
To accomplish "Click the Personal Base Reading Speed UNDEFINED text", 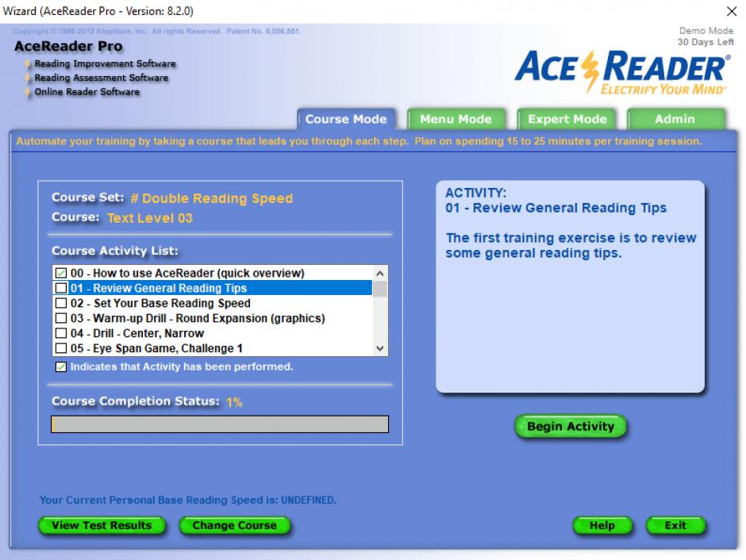I will (x=188, y=500).
